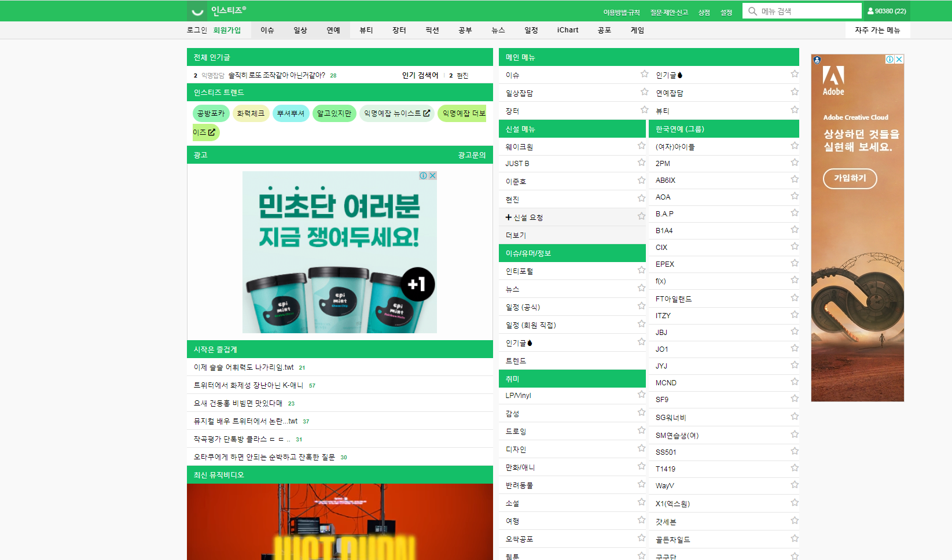Open external link icon on 익명예잡 뉴이스트
Screen dimensions: 952x560
pos(427,113)
